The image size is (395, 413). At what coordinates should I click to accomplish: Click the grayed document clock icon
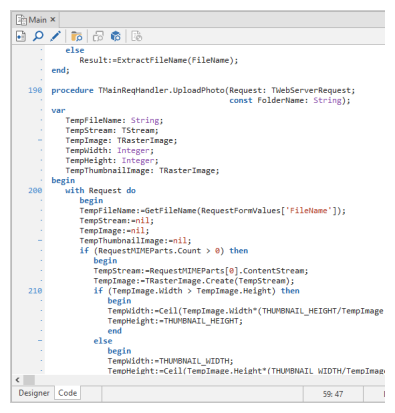point(137,36)
